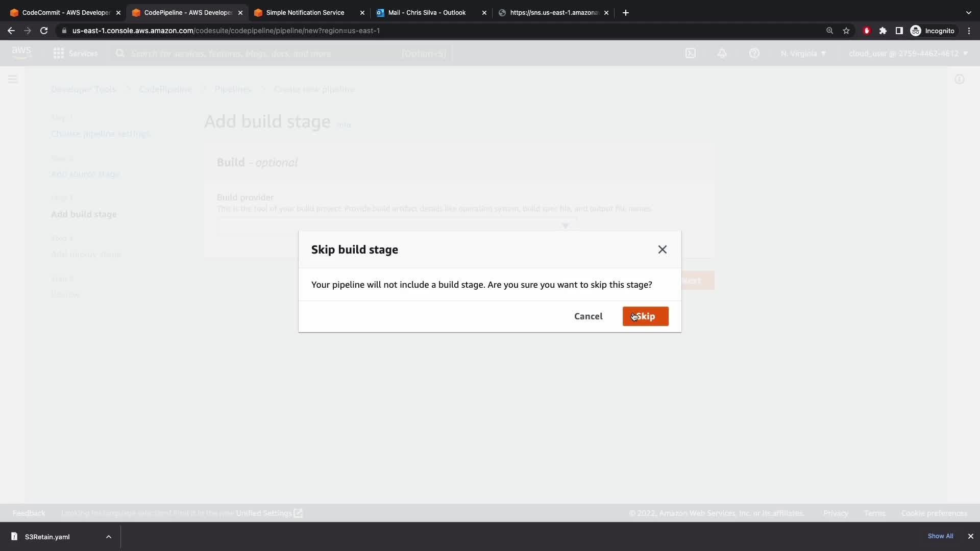This screenshot has height=551, width=980.
Task: Confirm by clicking the orange Skip button
Action: click(645, 316)
